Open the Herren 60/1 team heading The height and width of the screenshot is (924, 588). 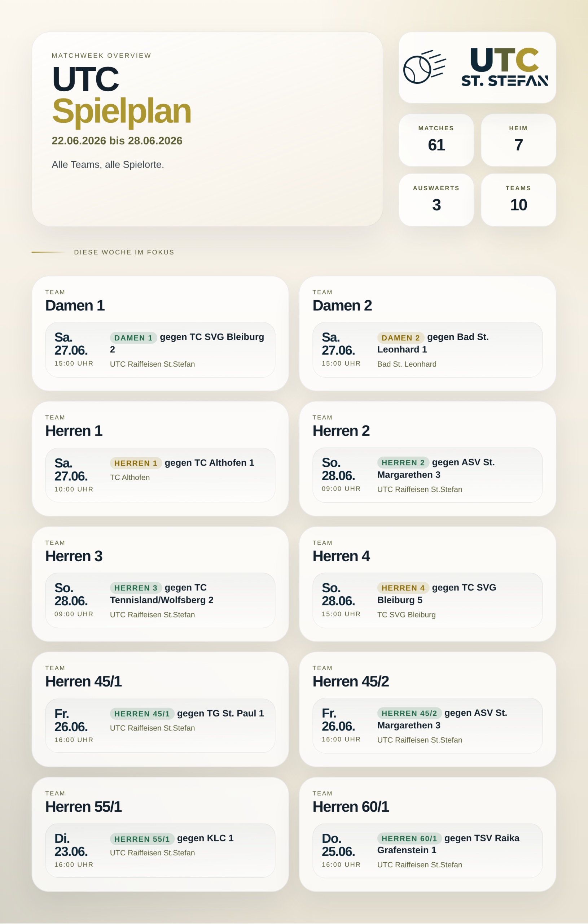(351, 807)
